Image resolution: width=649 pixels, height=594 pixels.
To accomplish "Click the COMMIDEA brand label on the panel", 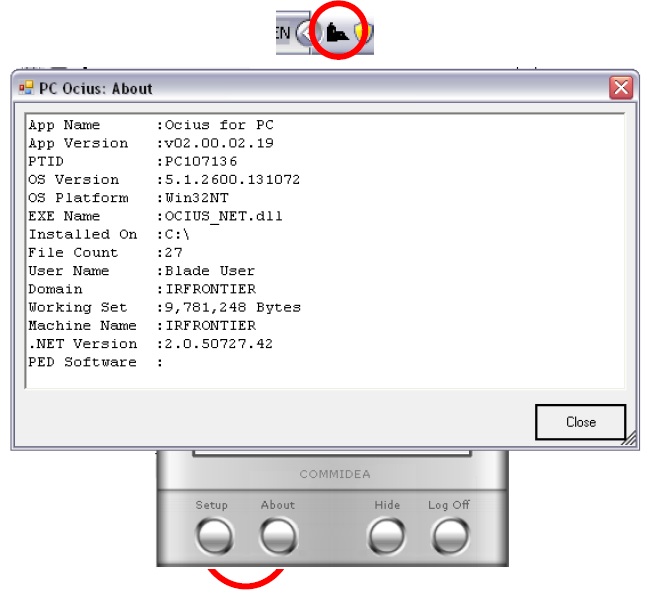I will (335, 474).
